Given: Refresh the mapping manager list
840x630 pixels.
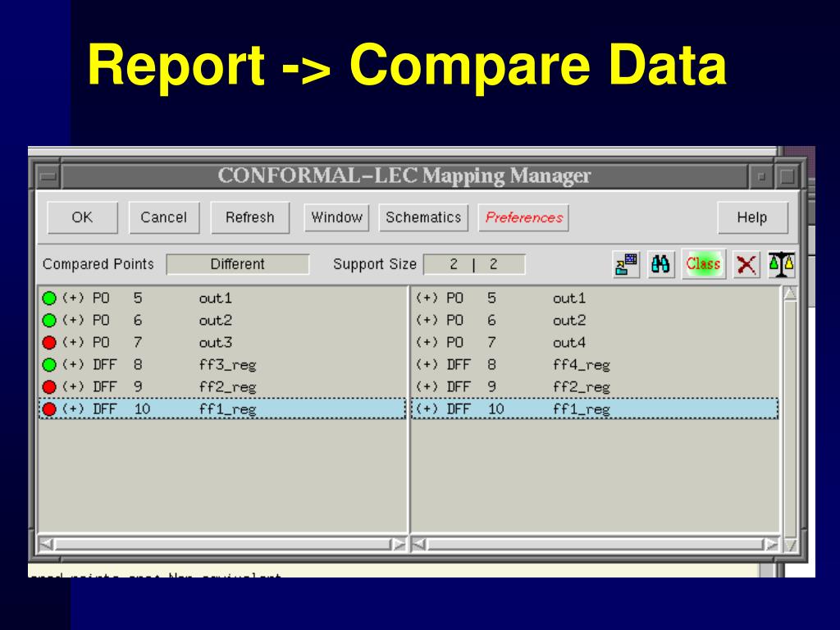Looking at the screenshot, I should (250, 217).
